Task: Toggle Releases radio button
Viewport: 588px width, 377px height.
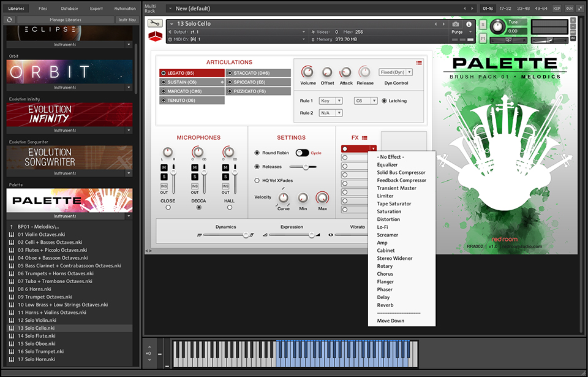Action: [257, 167]
